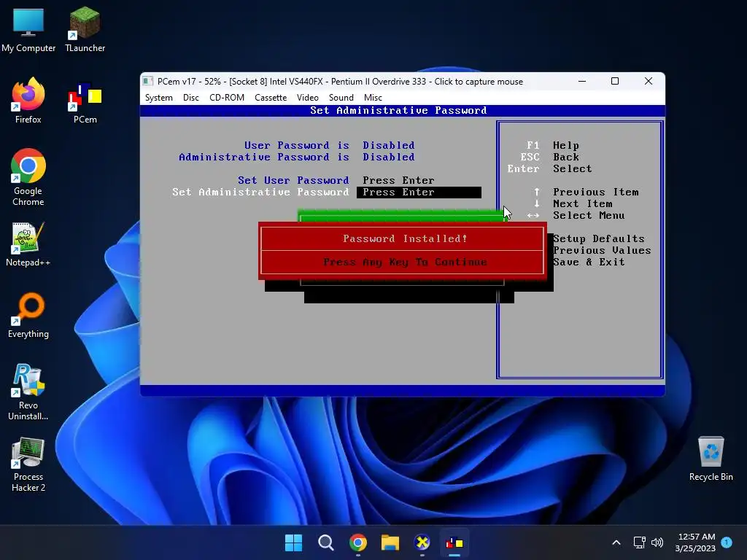Click 'User Password is' status line

click(329, 145)
